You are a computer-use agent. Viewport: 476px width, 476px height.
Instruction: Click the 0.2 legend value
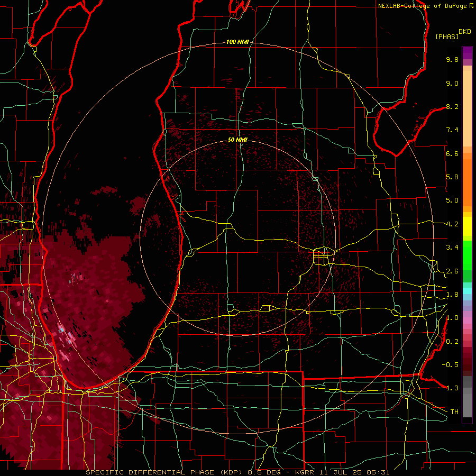coord(452,342)
